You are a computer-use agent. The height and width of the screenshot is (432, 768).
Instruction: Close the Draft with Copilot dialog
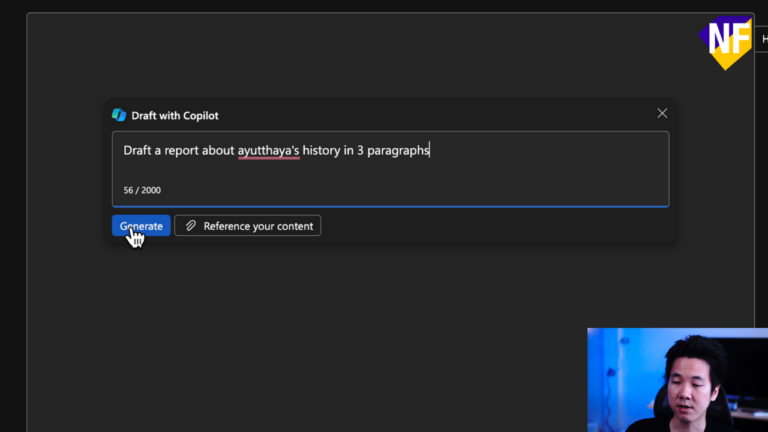662,114
